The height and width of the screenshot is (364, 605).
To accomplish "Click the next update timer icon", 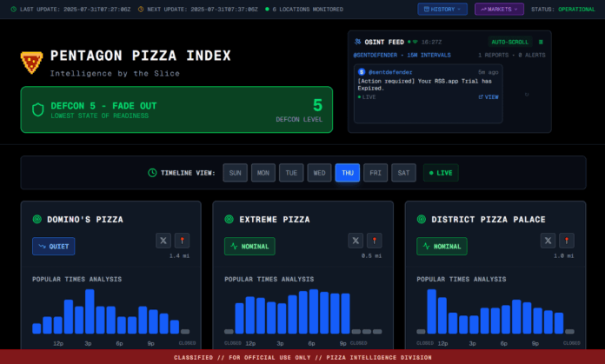I will 141,9.
